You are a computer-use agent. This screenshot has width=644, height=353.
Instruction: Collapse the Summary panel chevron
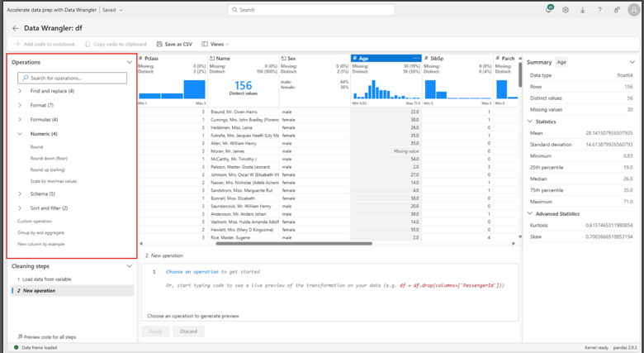pyautogui.click(x=632, y=62)
